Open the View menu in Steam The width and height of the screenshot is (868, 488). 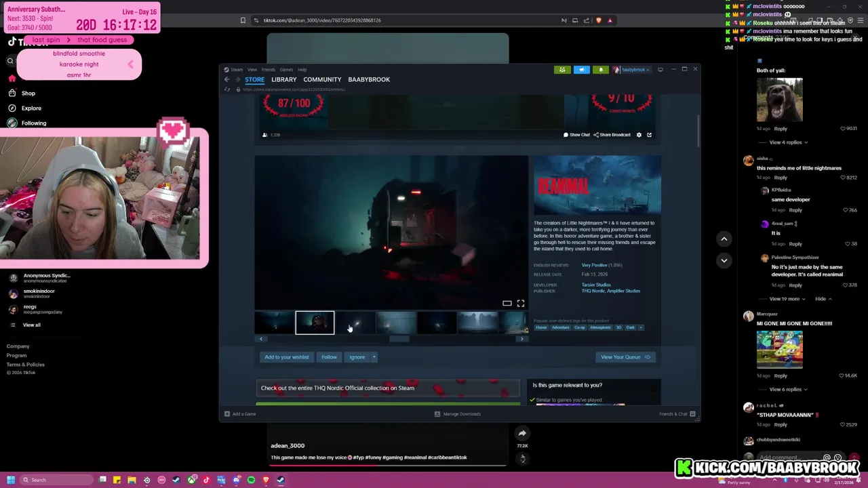pyautogui.click(x=252, y=70)
